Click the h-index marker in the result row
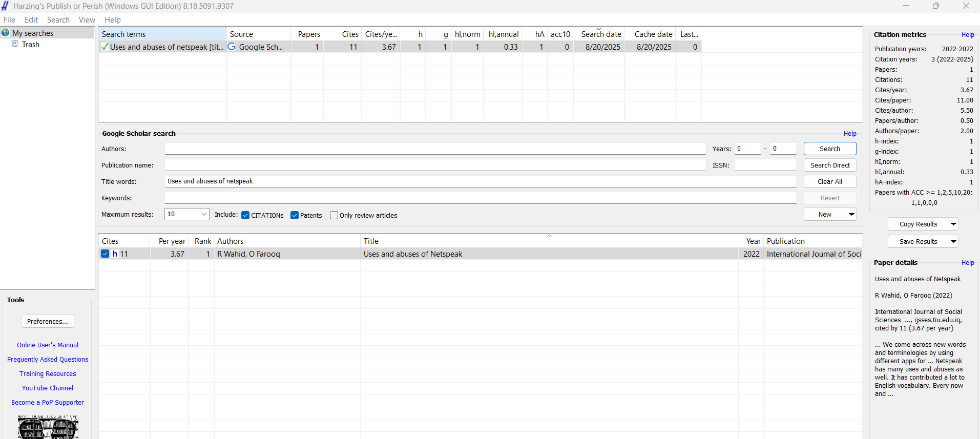This screenshot has height=439, width=980. tap(115, 254)
